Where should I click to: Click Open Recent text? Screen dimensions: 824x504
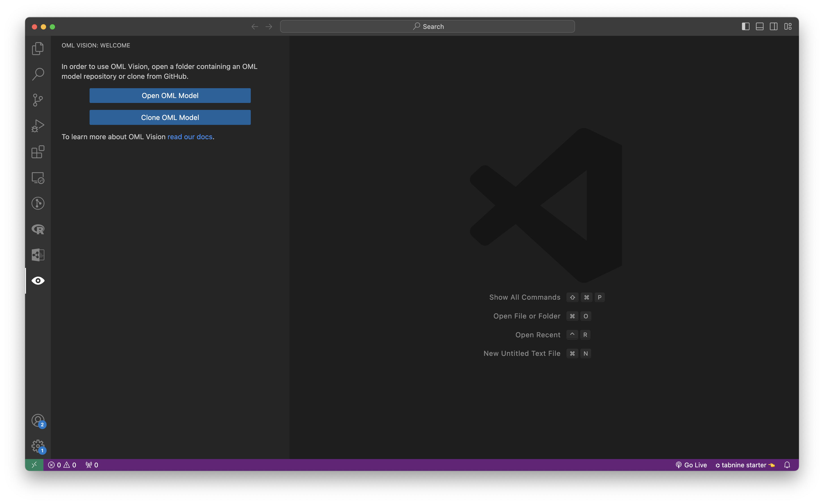(x=538, y=335)
